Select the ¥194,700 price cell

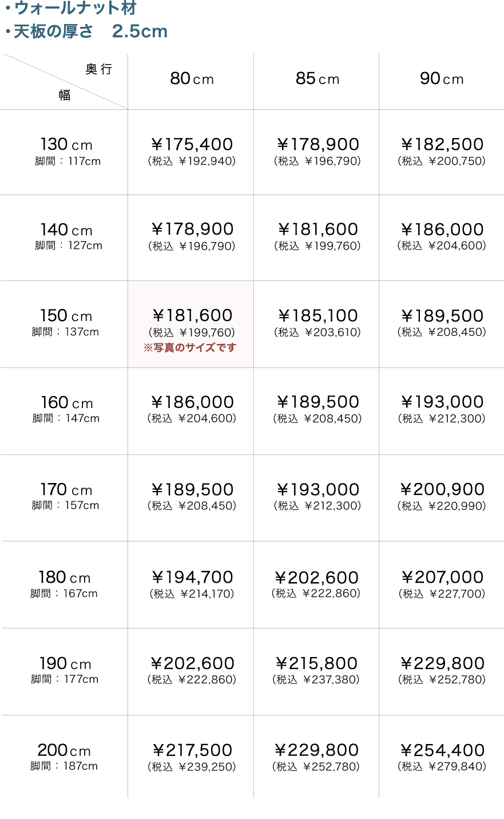pos(192,577)
